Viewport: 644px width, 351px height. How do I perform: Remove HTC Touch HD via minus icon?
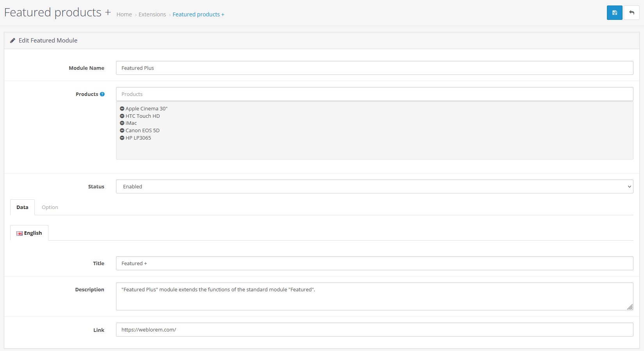(122, 116)
